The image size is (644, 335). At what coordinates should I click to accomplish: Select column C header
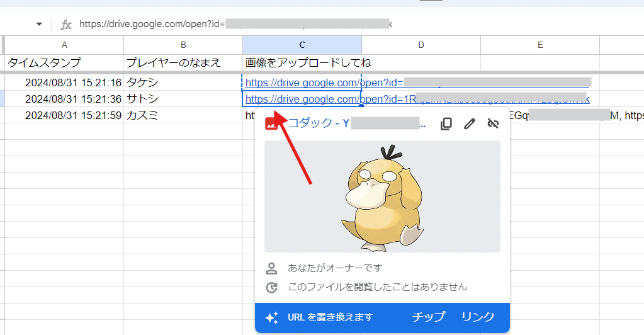coord(302,45)
